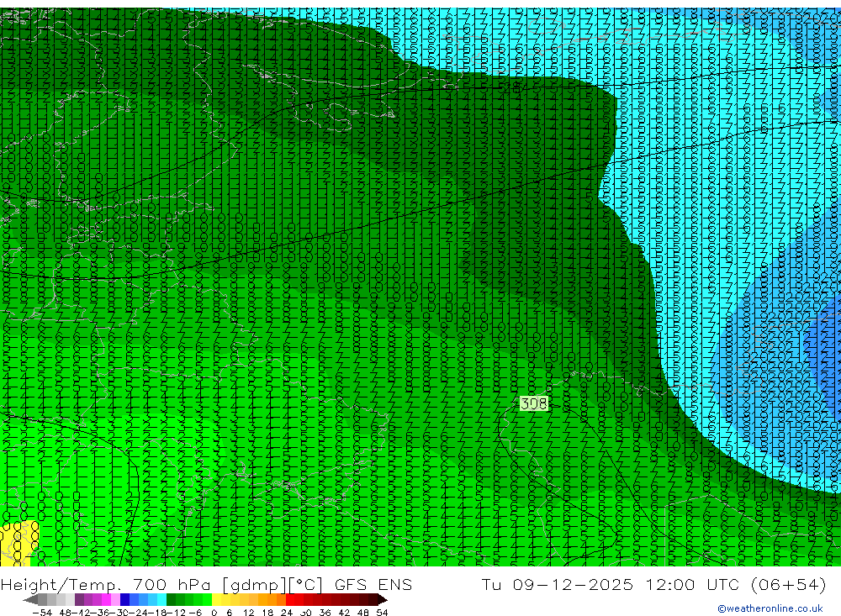Select the light pink legend swatch

point(115,599)
